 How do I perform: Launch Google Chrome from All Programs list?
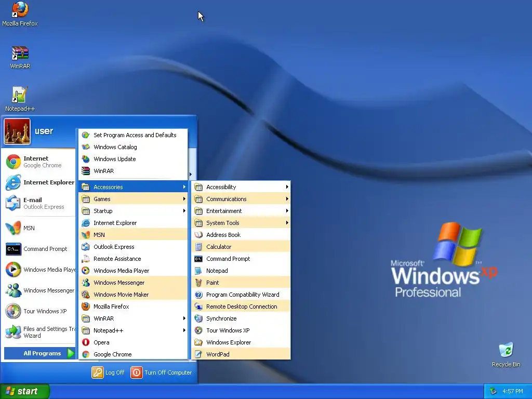pos(133,354)
